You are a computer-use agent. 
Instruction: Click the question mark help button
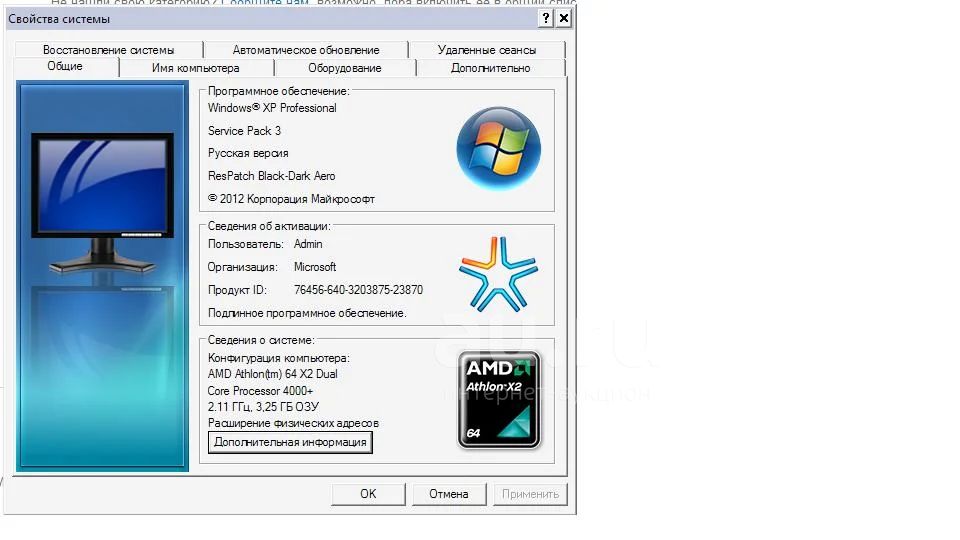pyautogui.click(x=546, y=18)
